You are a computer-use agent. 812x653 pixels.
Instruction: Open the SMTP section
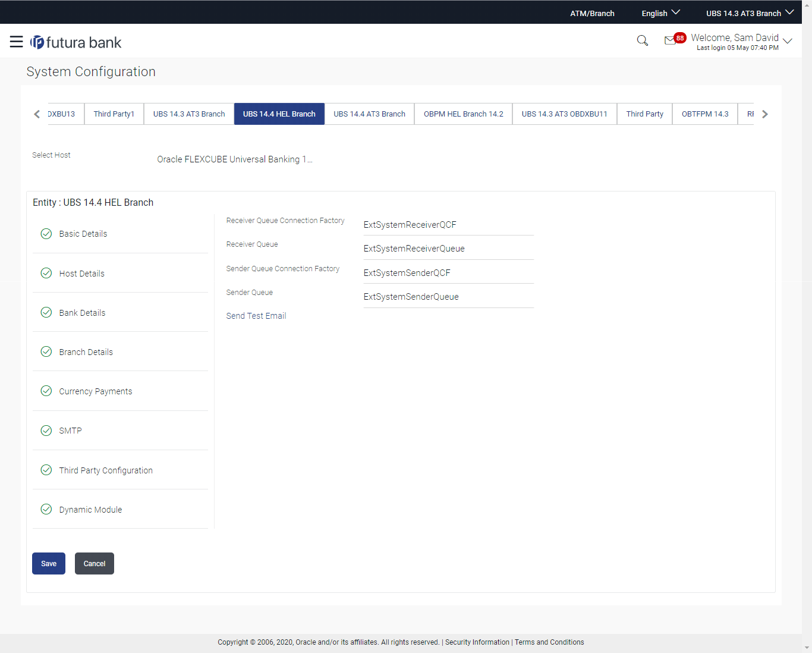[120, 431]
